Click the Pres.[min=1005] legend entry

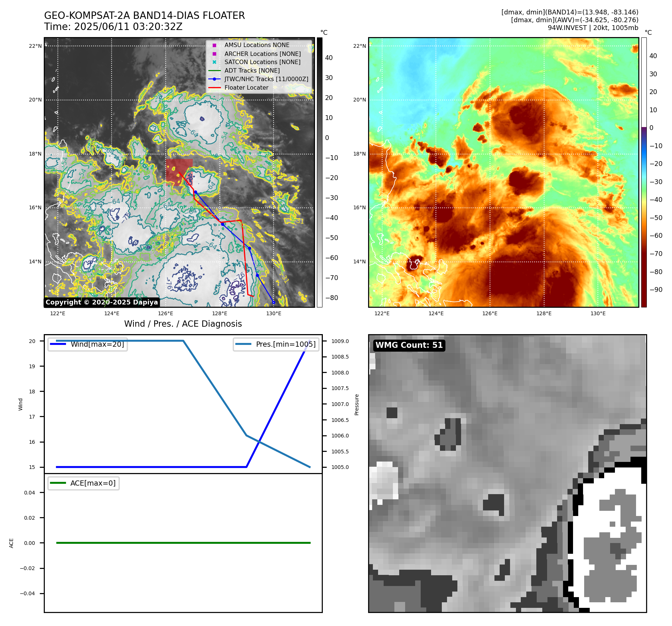point(276,344)
